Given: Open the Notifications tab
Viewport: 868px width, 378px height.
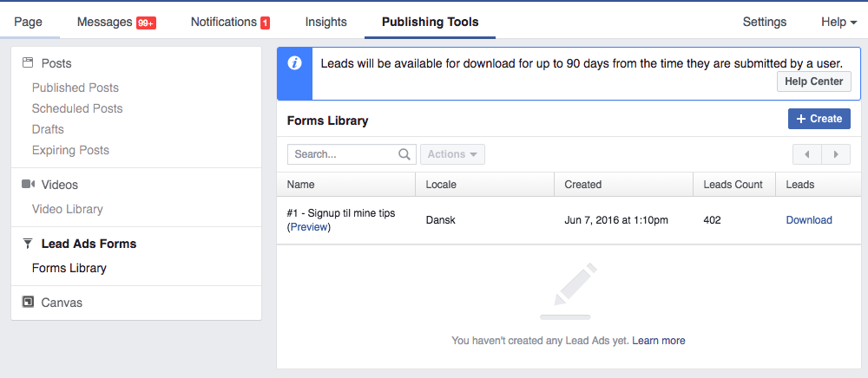Looking at the screenshot, I should point(224,22).
